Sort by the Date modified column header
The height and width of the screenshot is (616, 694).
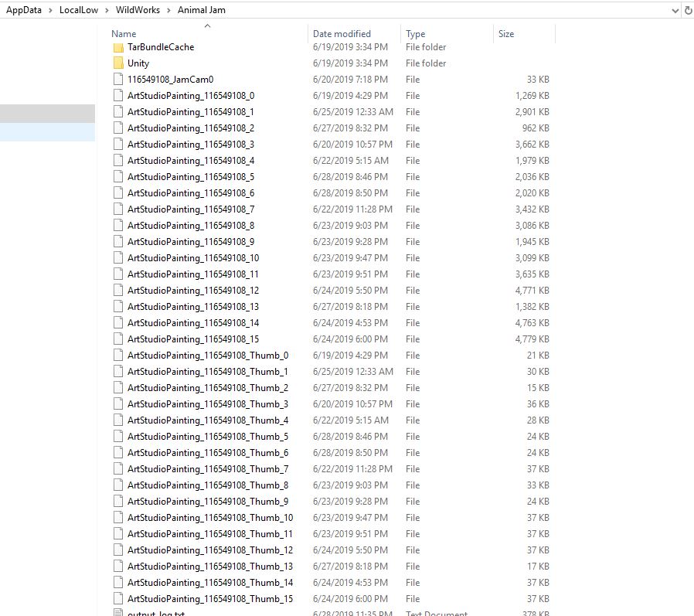coord(342,34)
